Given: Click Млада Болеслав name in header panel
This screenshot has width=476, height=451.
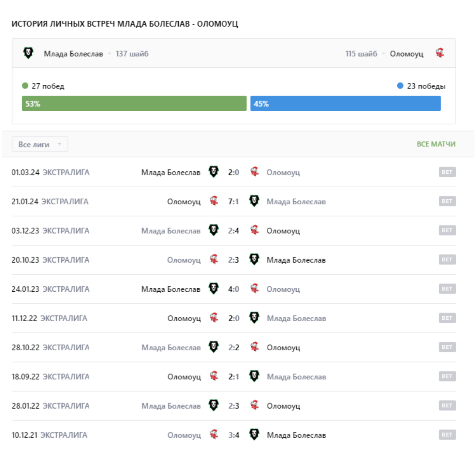Looking at the screenshot, I should [x=73, y=54].
